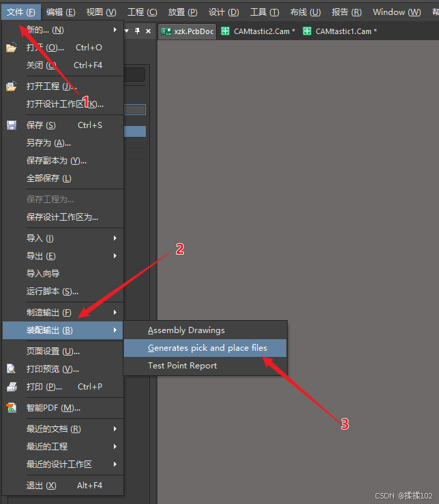Select 运行脚本 (S)...
439x504 pixels.
pyautogui.click(x=63, y=292)
